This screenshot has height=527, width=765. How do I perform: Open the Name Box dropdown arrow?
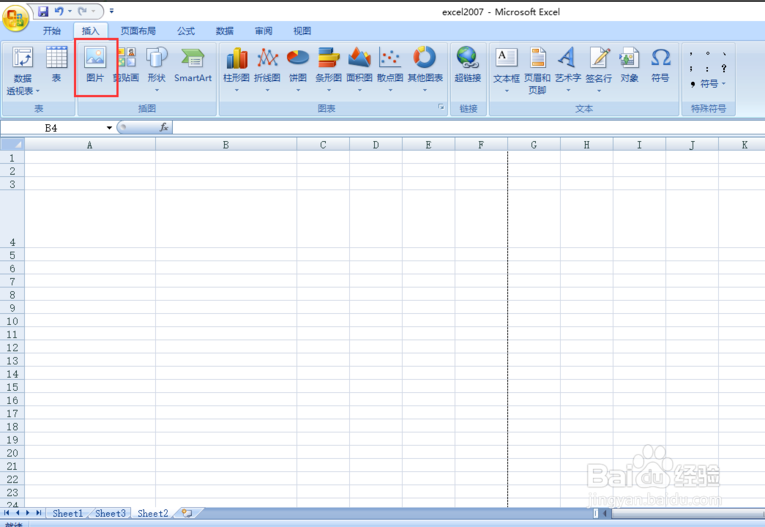[109, 128]
